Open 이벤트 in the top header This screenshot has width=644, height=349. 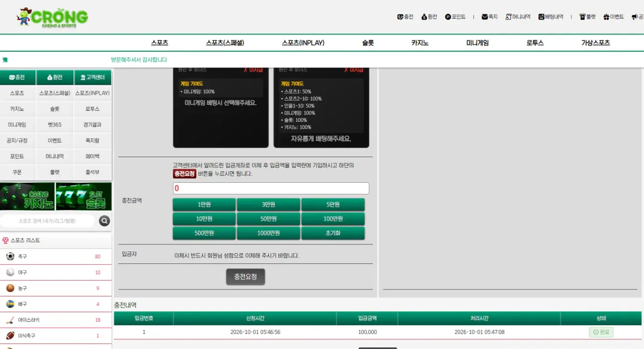click(x=613, y=17)
